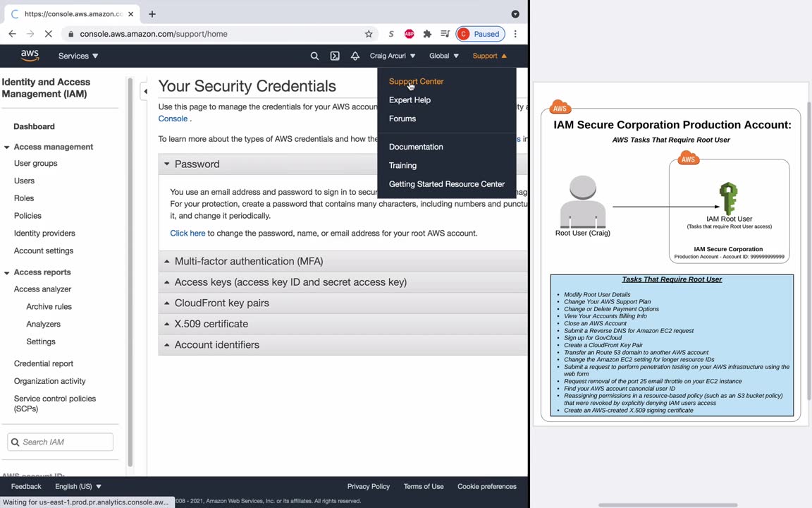Click the AdBlock Plus extension icon

[x=409, y=34]
